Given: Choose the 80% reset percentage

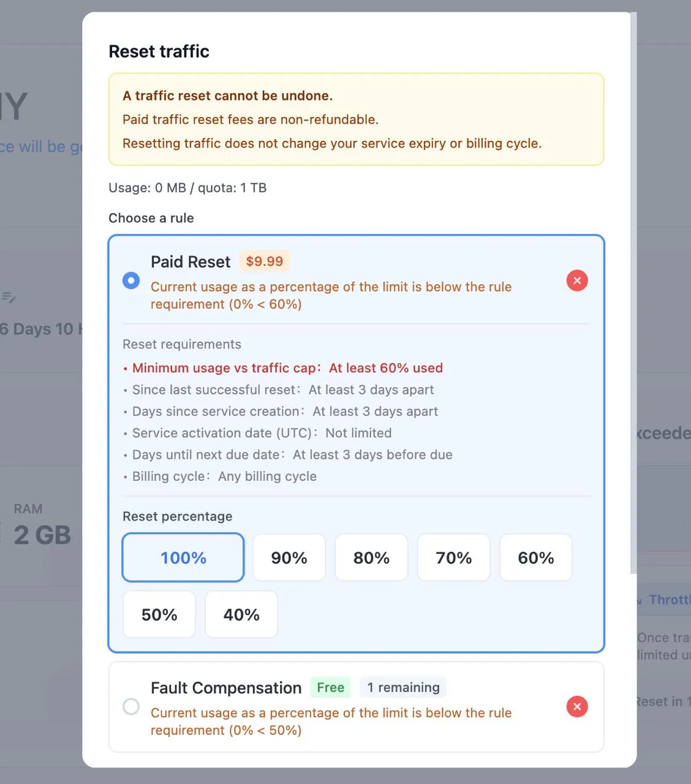Looking at the screenshot, I should click(x=371, y=557).
